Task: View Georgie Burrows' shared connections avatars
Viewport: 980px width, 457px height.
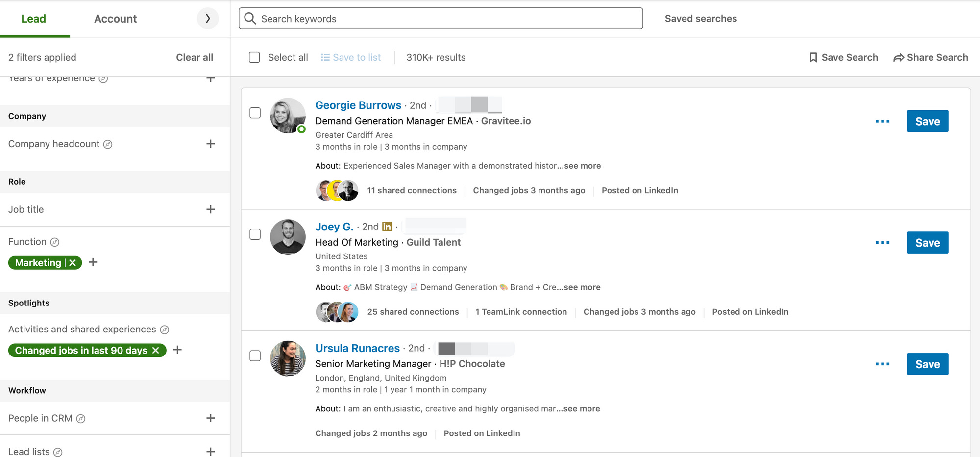Action: tap(337, 190)
